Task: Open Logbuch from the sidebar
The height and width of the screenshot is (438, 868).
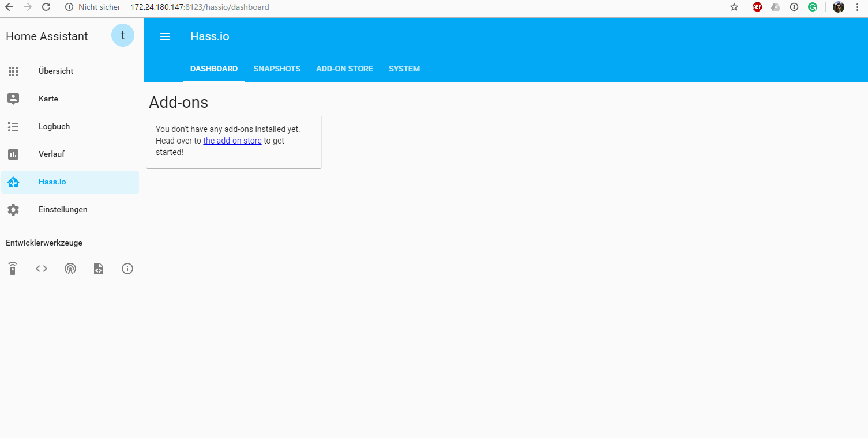Action: (54, 127)
